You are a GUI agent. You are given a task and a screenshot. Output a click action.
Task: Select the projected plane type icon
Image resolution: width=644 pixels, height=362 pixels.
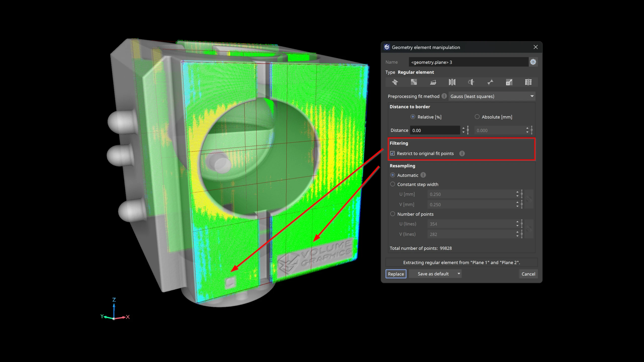point(433,82)
